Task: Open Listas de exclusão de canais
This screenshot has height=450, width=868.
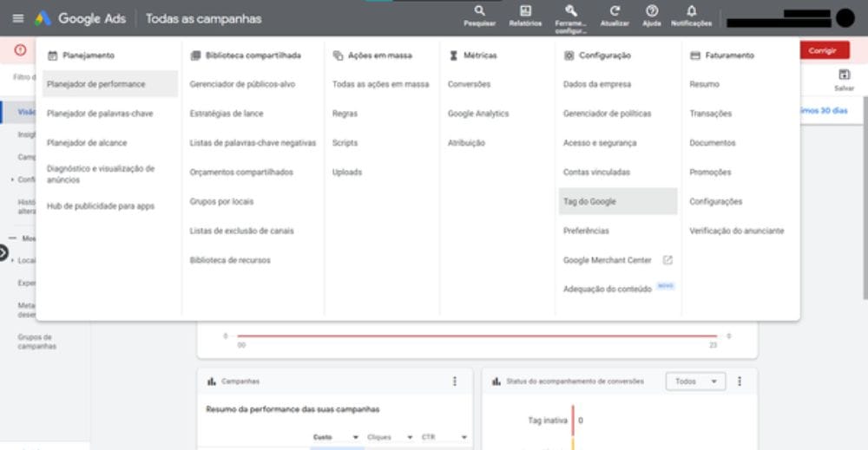Action: point(241,231)
